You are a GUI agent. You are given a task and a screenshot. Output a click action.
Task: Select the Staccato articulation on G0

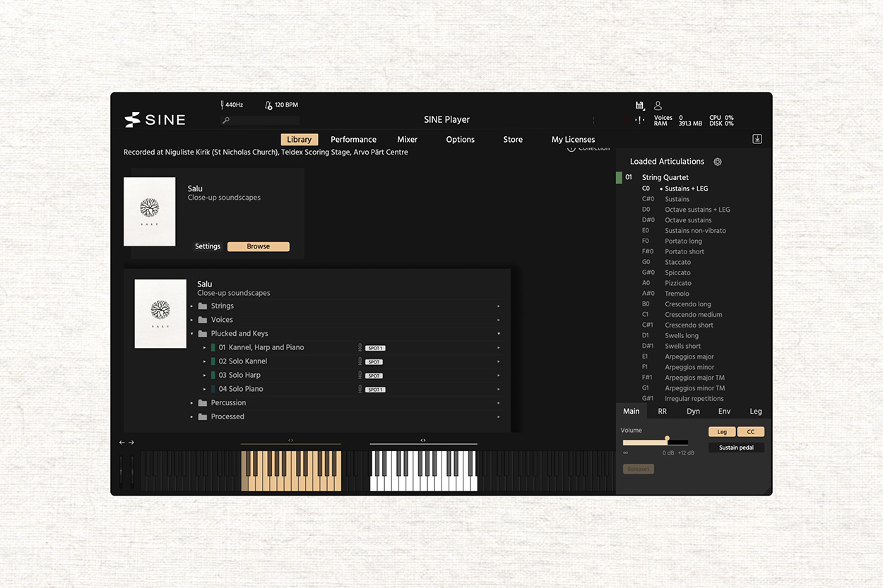677,262
